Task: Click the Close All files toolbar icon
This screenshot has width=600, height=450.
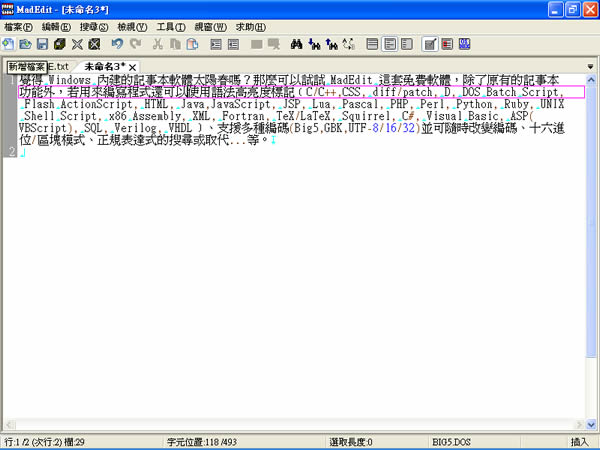Action: tap(94, 44)
